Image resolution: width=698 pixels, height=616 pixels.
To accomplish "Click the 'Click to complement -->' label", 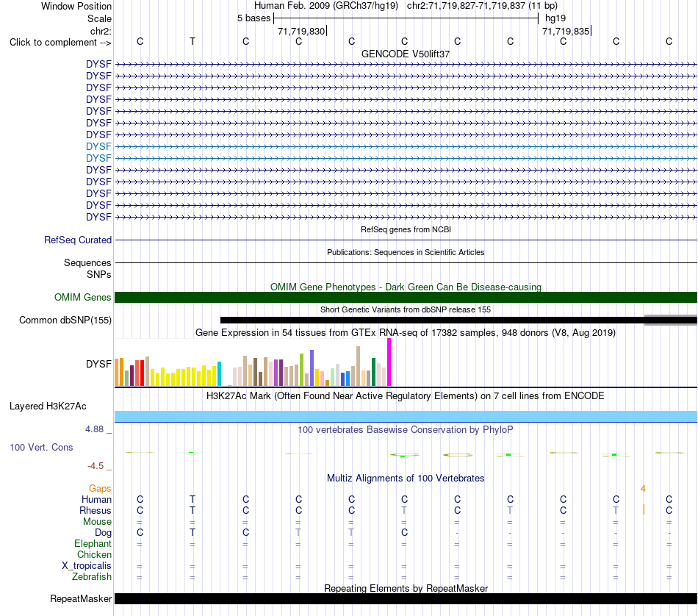I will click(x=60, y=43).
